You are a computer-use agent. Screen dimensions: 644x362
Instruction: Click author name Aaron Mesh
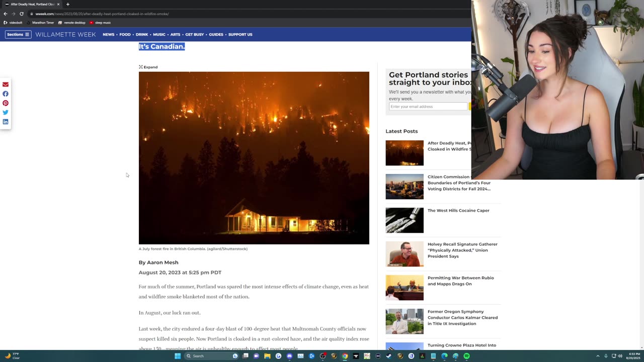pyautogui.click(x=163, y=262)
